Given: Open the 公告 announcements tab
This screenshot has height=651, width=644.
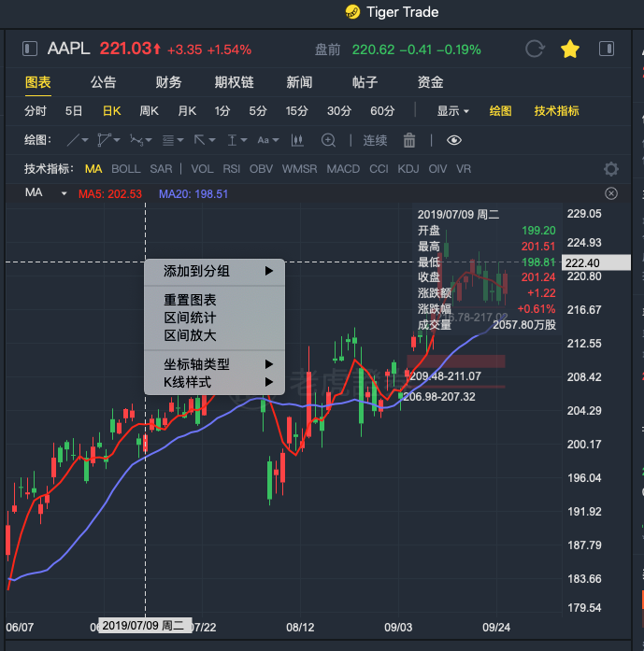Looking at the screenshot, I should (104, 82).
